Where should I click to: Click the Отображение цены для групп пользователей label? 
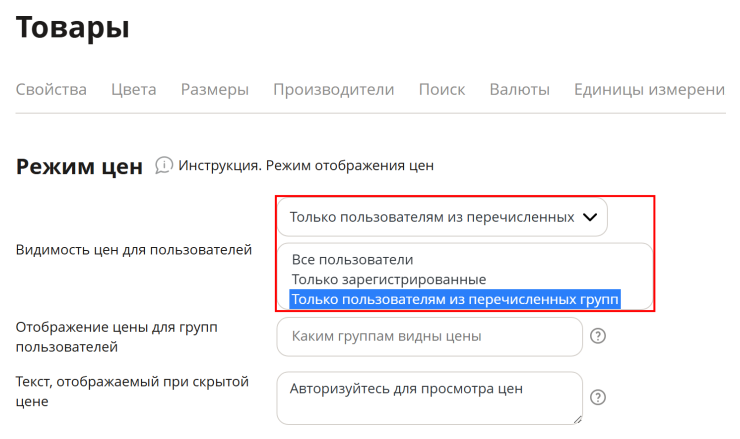pos(117,337)
